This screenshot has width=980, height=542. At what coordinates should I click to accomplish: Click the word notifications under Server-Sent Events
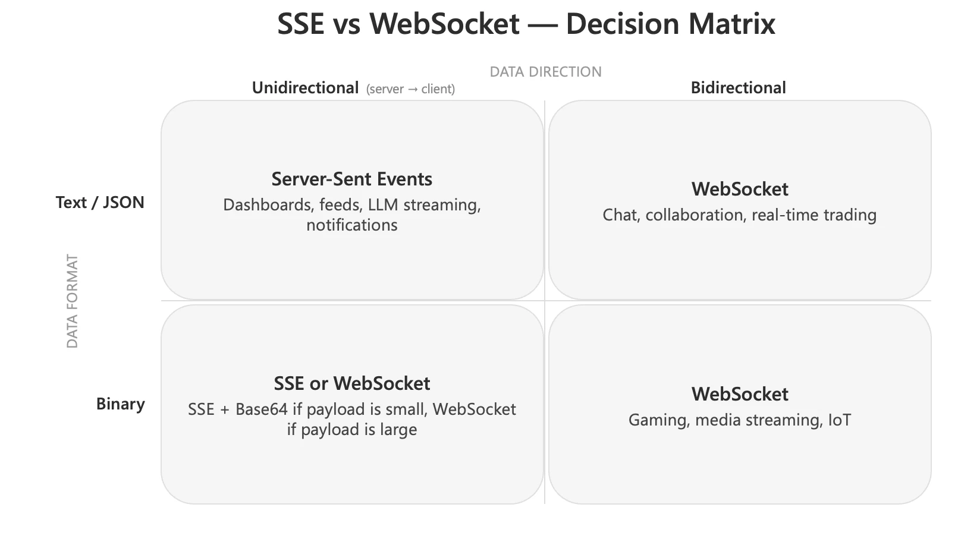(351, 225)
